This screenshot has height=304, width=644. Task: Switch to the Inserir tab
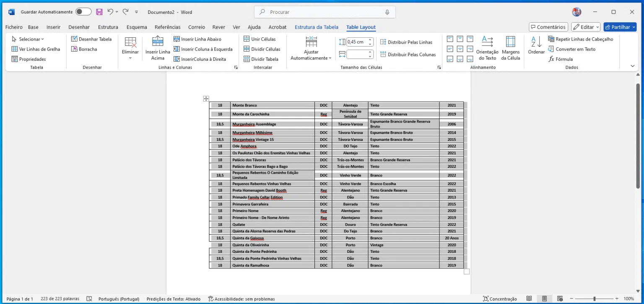pos(53,27)
